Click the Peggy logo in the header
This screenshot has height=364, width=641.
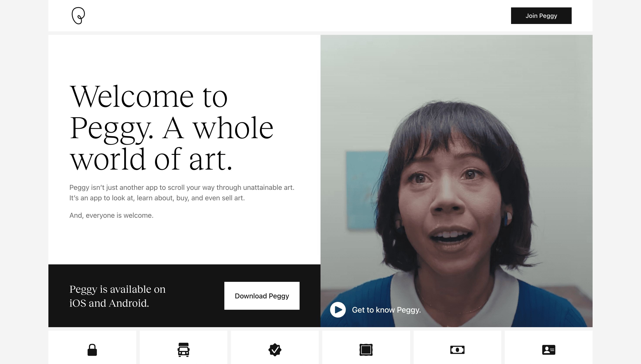tap(78, 15)
